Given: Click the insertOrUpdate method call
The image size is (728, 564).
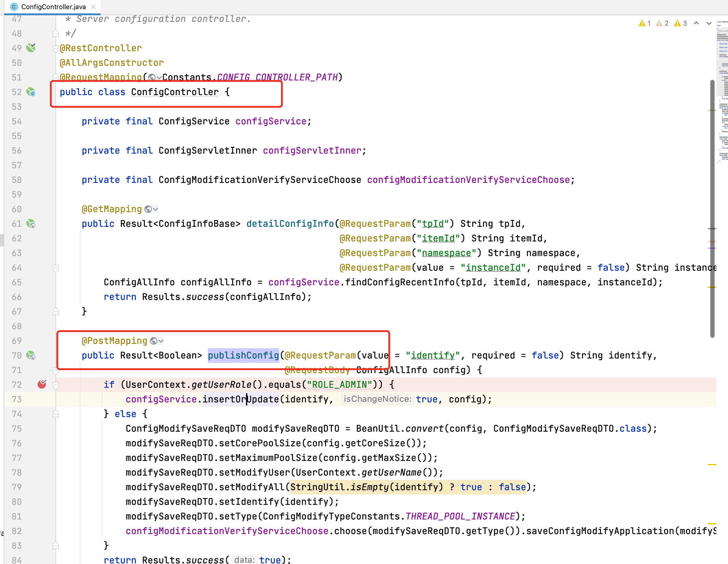Looking at the screenshot, I should [x=241, y=399].
